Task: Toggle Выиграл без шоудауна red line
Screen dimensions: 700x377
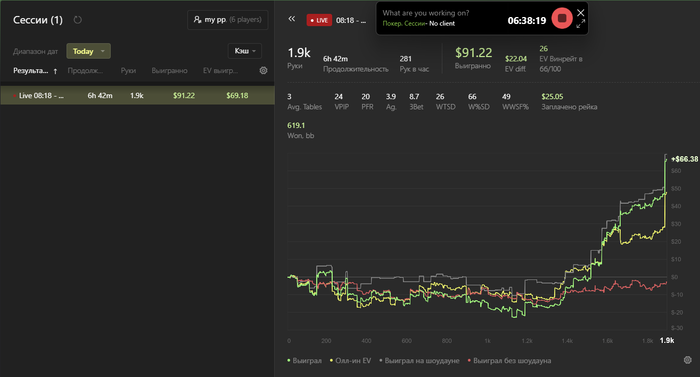Action: tap(509, 360)
